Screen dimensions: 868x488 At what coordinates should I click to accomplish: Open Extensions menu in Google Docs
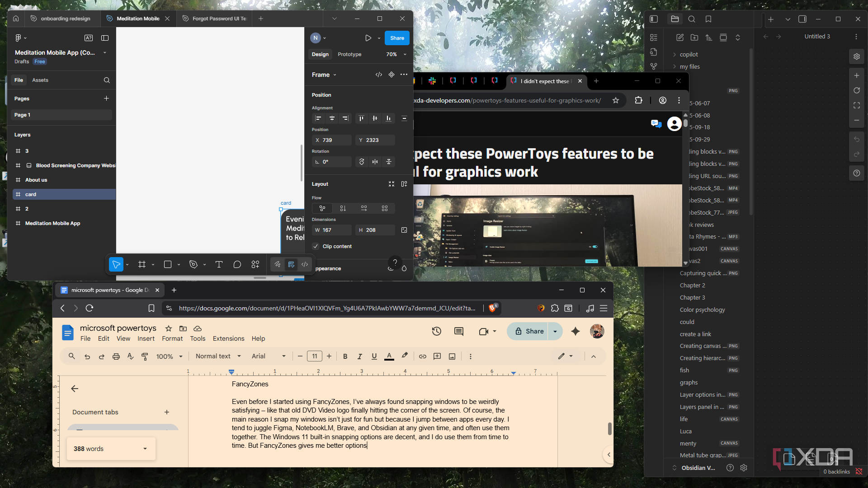(228, 338)
